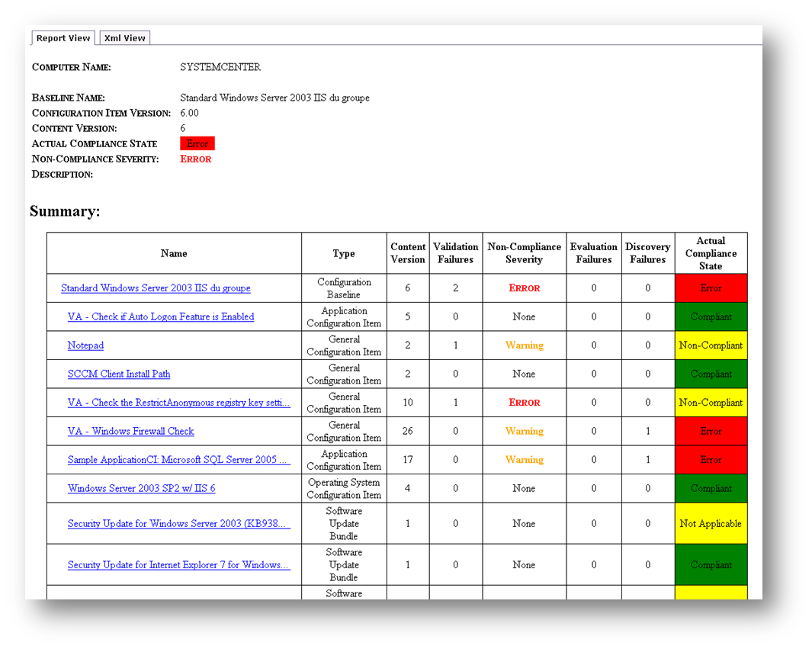Open Security Update for Internet Explorer 7 link
The image size is (812, 649).
178,565
